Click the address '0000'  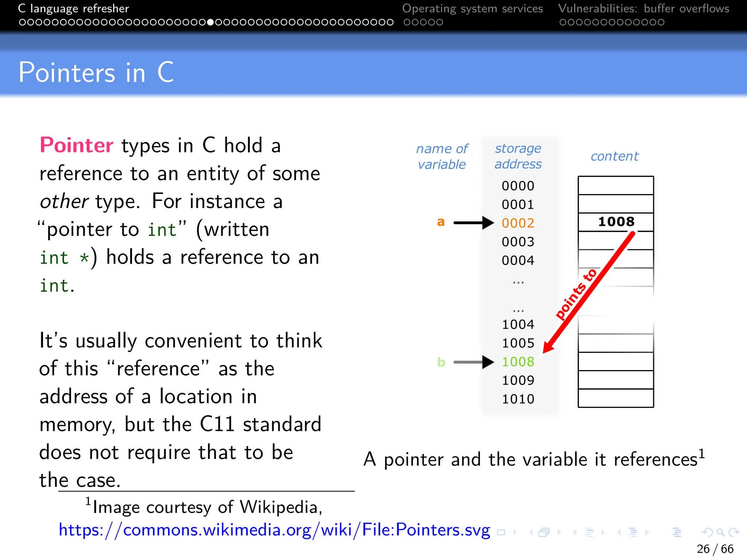pyautogui.click(x=518, y=186)
